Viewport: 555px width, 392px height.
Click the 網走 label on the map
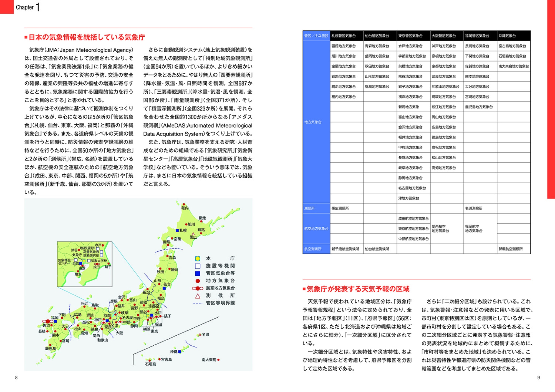[x=202, y=218]
